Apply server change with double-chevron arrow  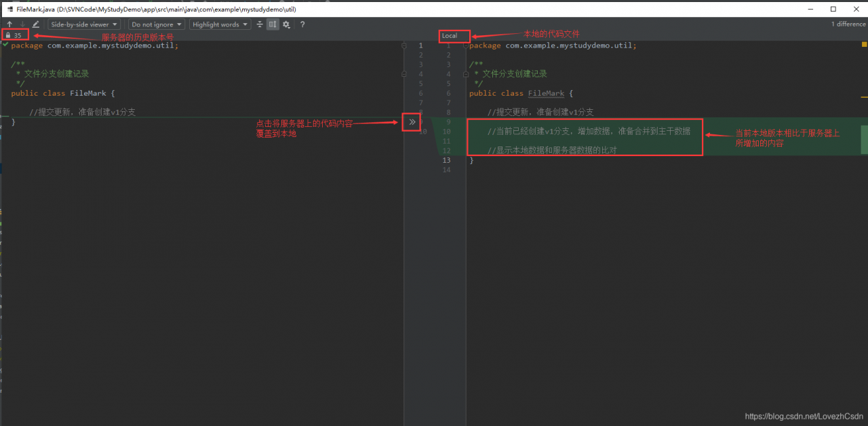pos(412,122)
